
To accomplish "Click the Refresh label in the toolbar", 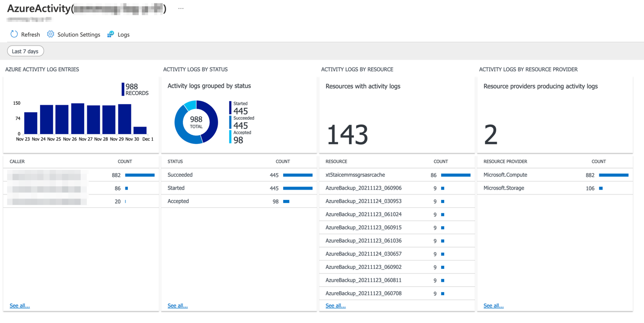I will pos(30,35).
